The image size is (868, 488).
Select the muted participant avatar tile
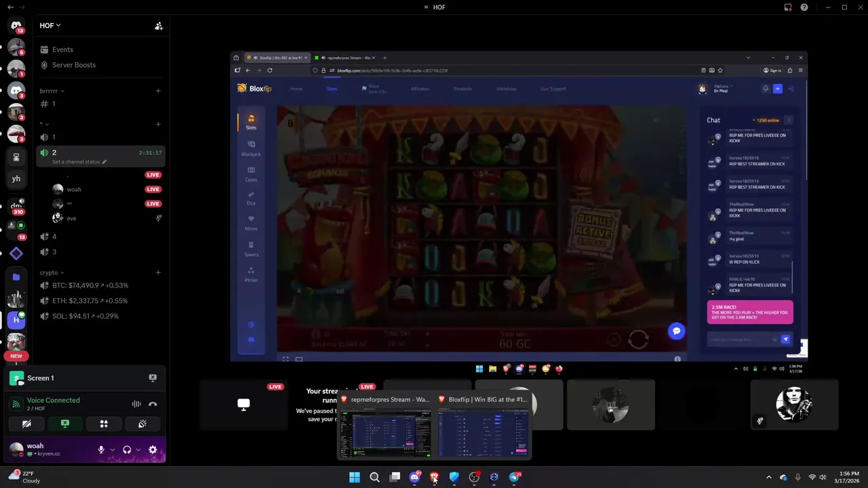tap(794, 405)
